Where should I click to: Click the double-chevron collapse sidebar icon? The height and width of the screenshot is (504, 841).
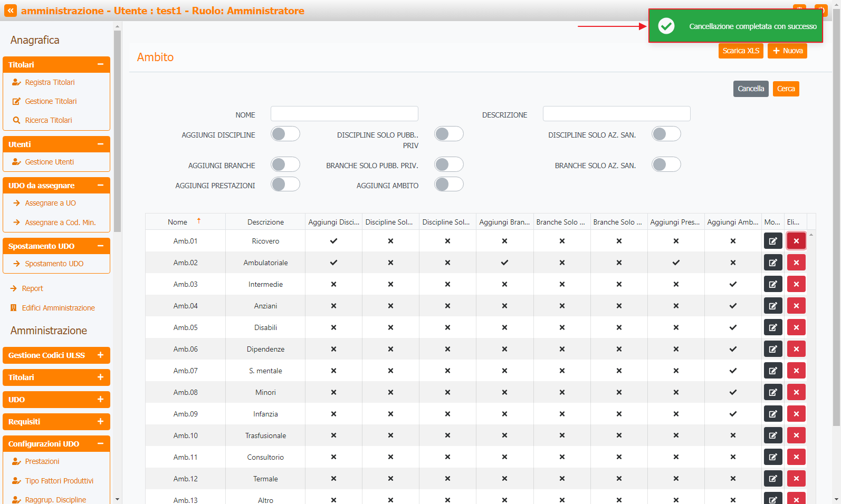[11, 11]
